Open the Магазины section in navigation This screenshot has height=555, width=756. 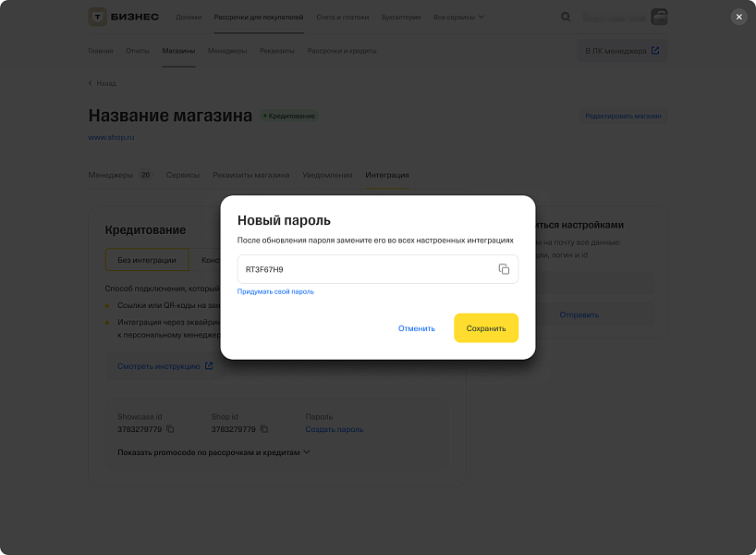[178, 51]
